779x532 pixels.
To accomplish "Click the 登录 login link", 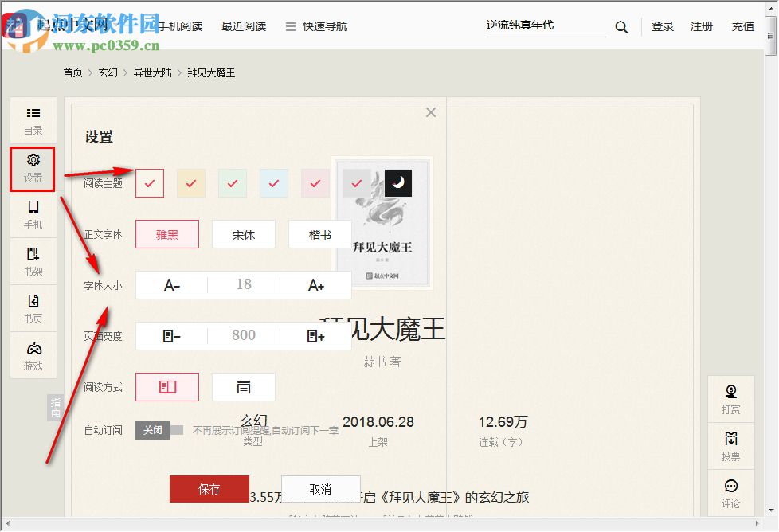I will click(x=663, y=25).
